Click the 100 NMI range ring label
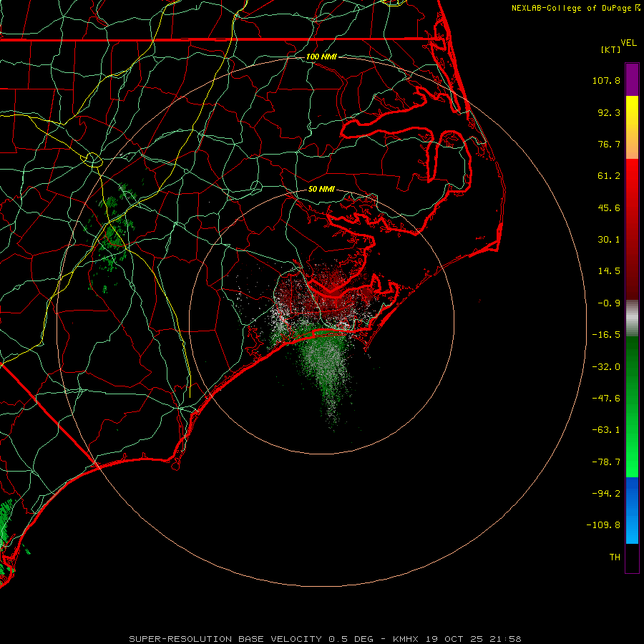Screen dimensions: 644x644 tap(321, 57)
